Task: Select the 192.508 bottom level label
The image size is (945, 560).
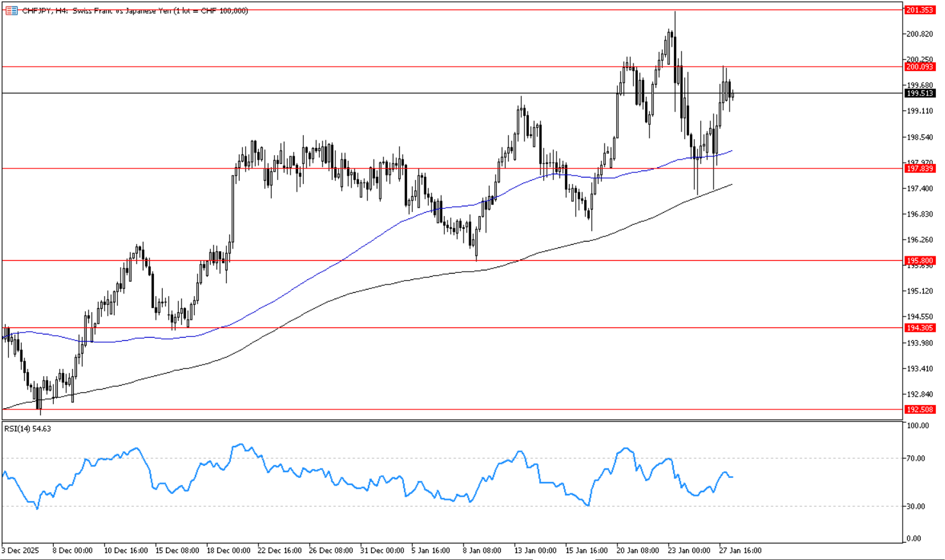Action: coord(919,409)
